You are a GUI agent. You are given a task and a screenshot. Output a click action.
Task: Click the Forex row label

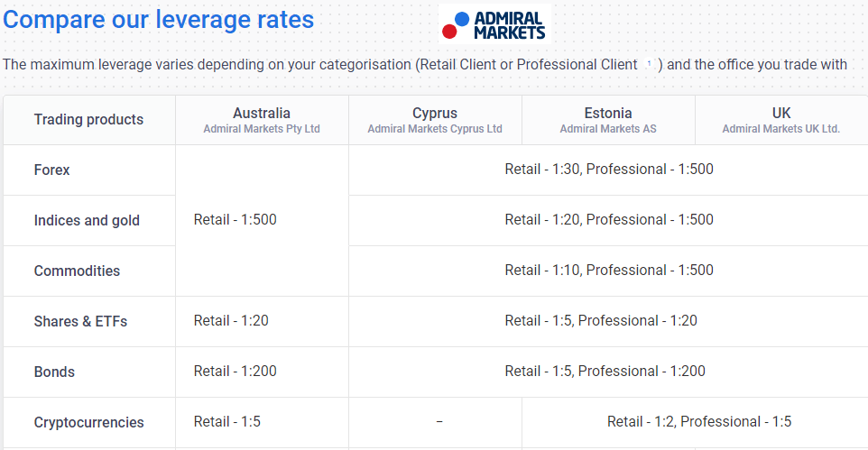(52, 170)
